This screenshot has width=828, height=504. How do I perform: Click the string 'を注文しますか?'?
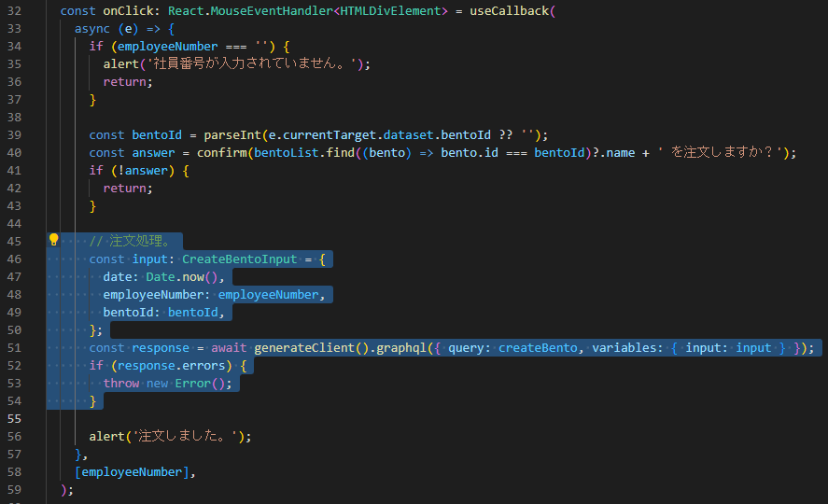721,152
